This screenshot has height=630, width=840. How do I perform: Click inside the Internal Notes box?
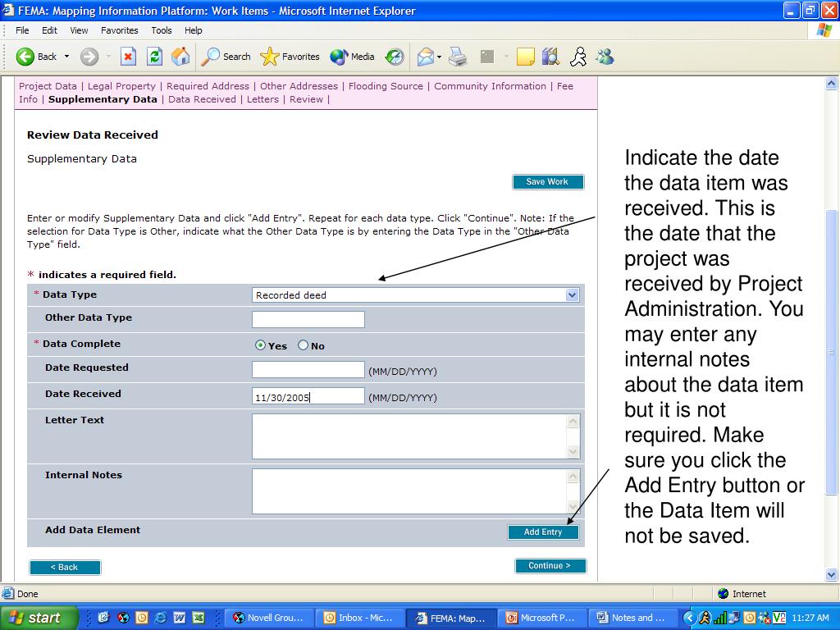click(410, 491)
